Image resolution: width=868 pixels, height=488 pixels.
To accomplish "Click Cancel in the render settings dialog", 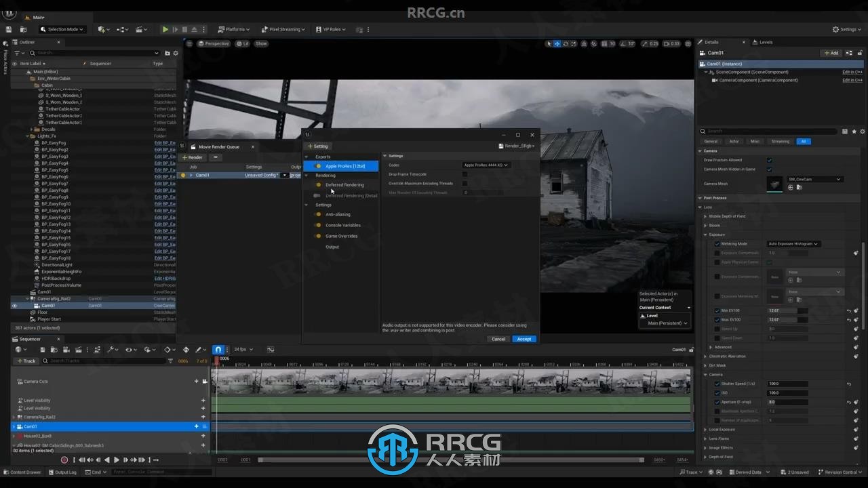I will tap(498, 339).
